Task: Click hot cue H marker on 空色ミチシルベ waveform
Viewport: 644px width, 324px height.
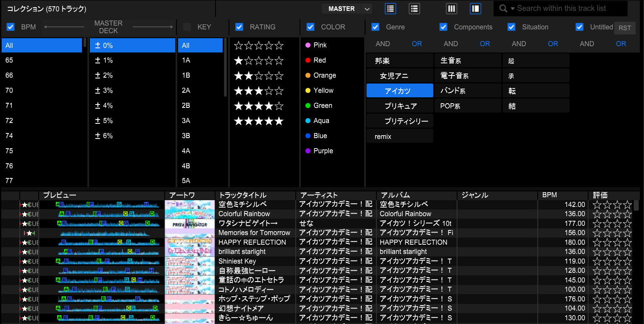Action: [146, 204]
